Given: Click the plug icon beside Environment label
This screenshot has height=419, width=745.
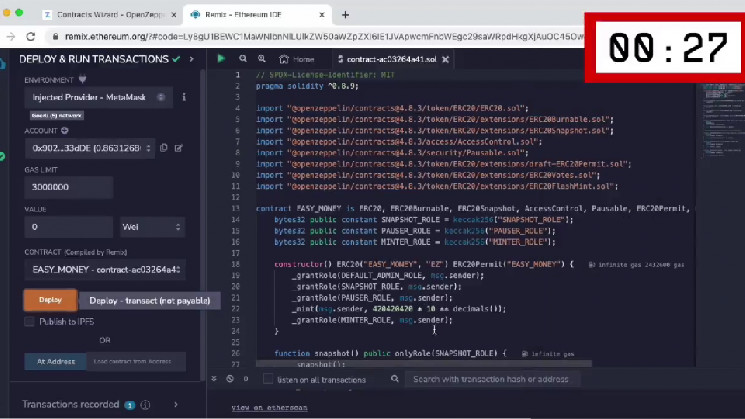Looking at the screenshot, I should pyautogui.click(x=82, y=79).
